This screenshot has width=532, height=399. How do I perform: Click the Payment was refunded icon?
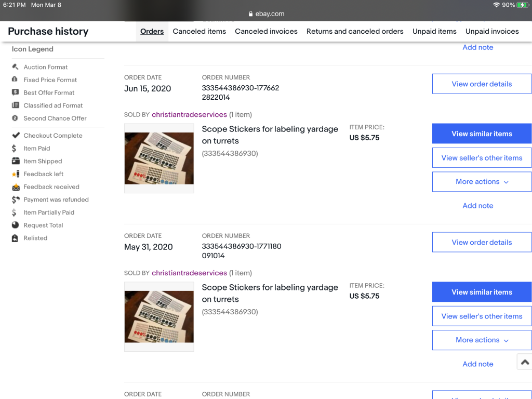16,199
